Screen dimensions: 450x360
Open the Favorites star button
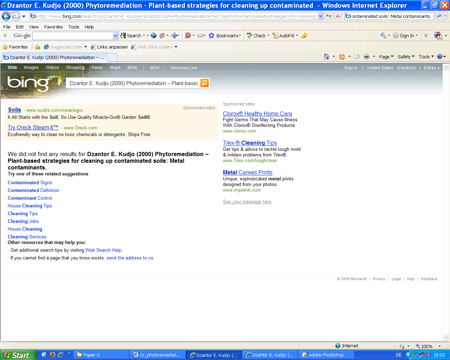coord(15,47)
